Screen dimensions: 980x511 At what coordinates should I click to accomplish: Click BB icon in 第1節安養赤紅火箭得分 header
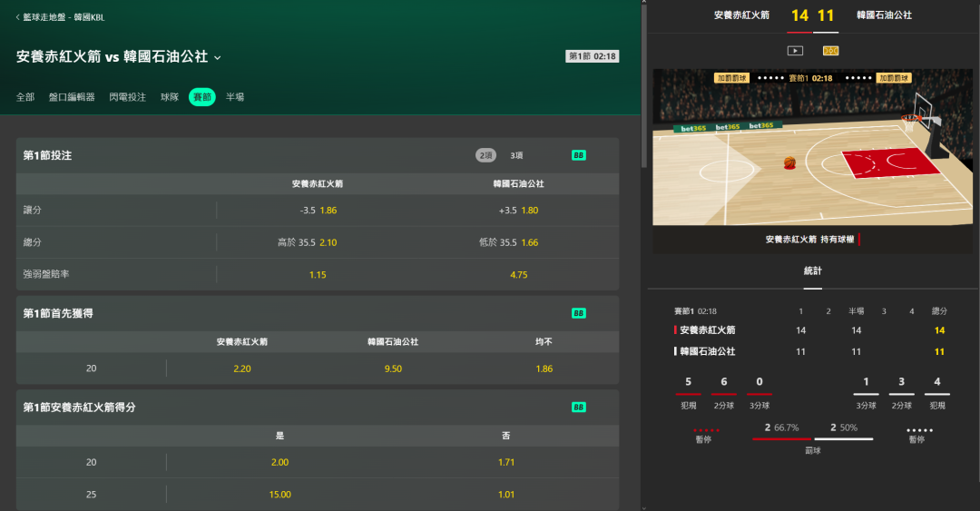(x=579, y=407)
